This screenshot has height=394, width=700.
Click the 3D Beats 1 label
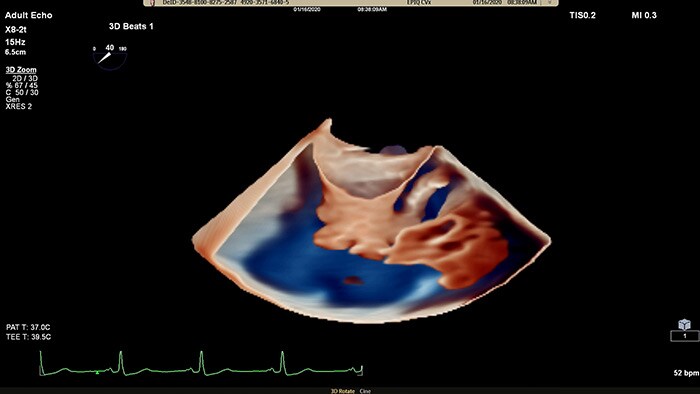pos(131,26)
